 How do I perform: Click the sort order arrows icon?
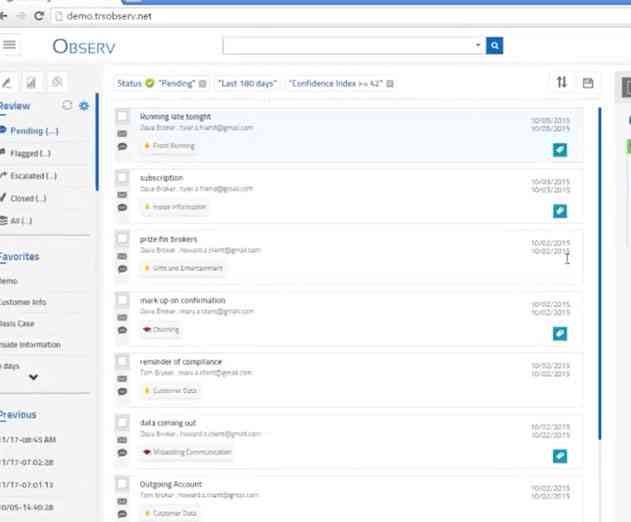coord(562,83)
